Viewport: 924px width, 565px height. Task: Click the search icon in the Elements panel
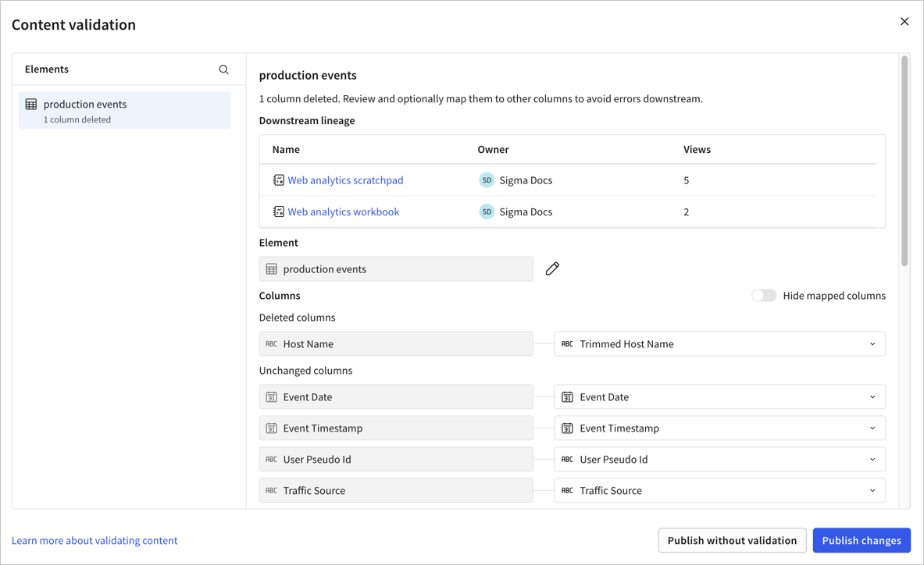point(224,69)
